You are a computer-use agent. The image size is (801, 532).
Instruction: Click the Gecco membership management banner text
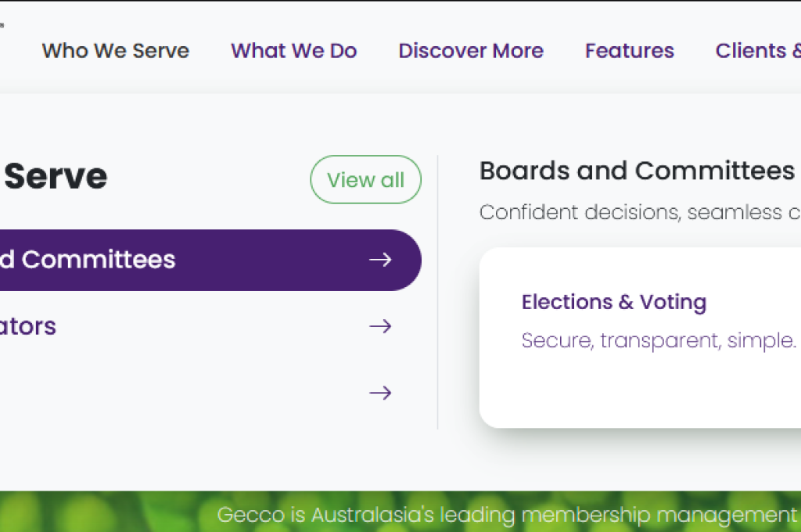point(507,515)
